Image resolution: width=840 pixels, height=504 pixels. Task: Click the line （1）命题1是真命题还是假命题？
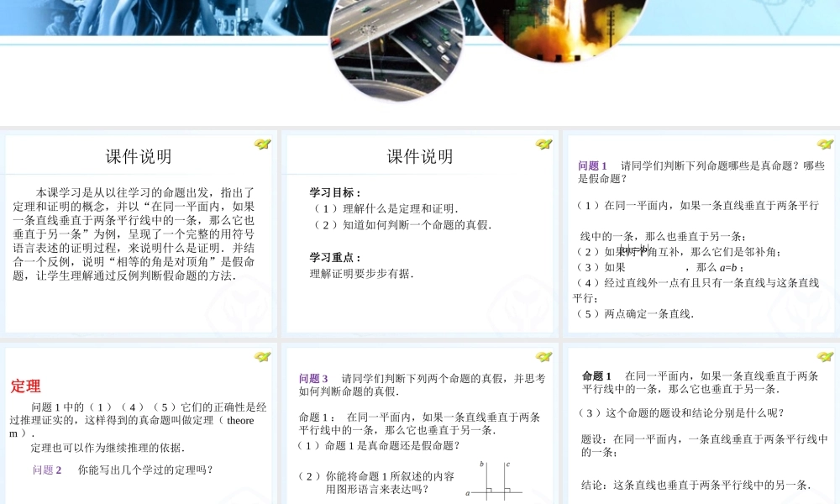[377, 445]
